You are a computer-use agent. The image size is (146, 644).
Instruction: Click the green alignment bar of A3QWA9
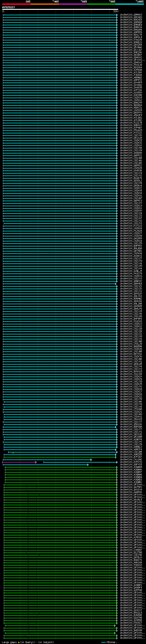(x=61, y=467)
